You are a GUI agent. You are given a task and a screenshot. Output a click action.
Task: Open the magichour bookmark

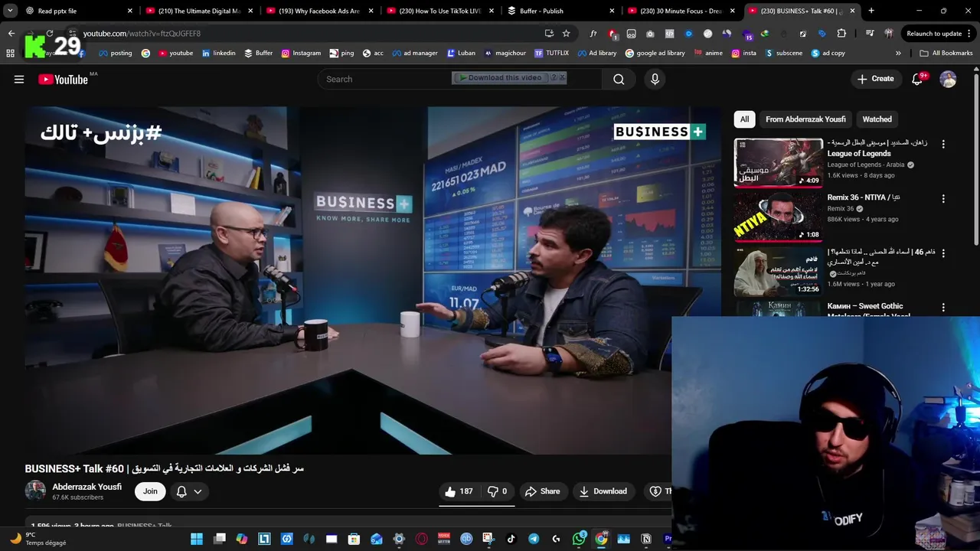(505, 53)
